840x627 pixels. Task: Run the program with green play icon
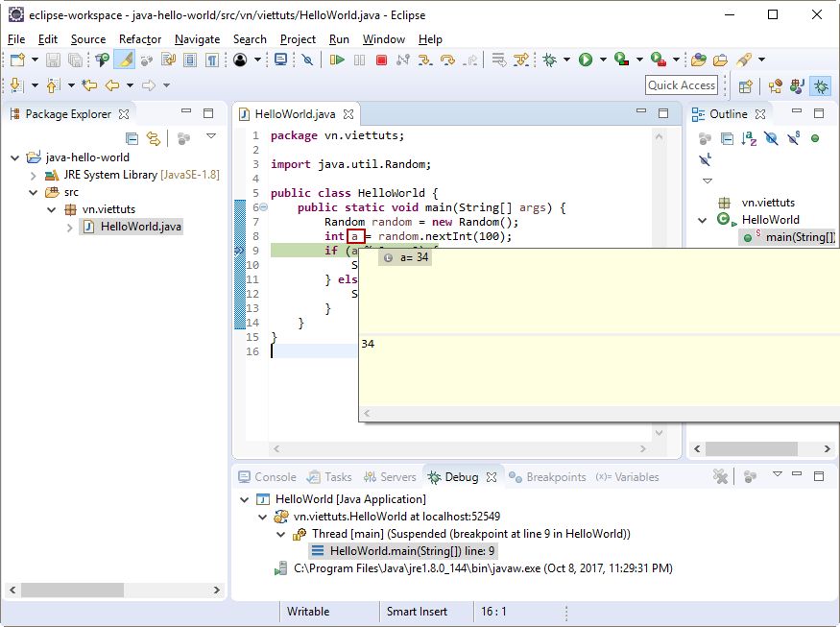click(x=586, y=60)
